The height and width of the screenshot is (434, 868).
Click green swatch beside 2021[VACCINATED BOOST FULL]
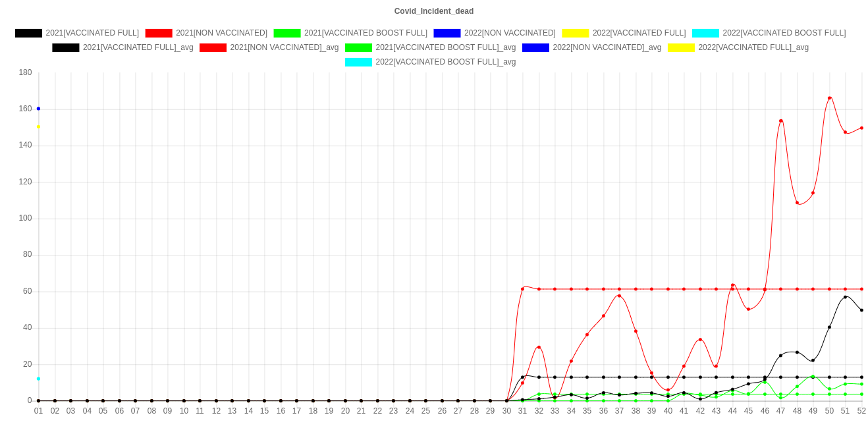(x=286, y=33)
